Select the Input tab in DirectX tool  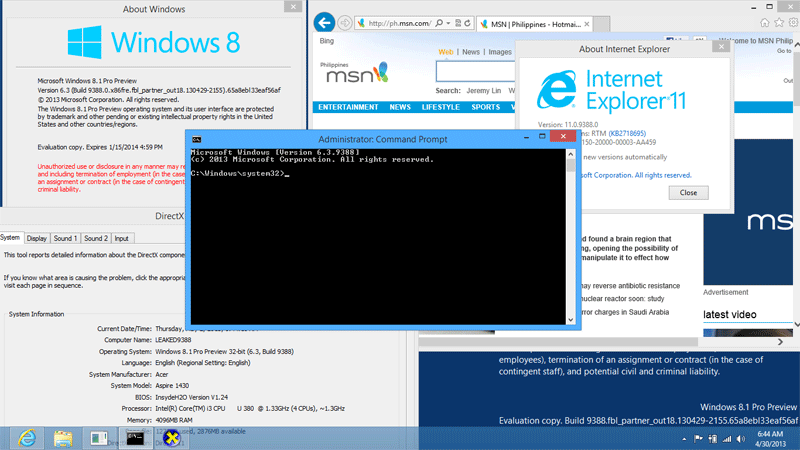pos(121,238)
